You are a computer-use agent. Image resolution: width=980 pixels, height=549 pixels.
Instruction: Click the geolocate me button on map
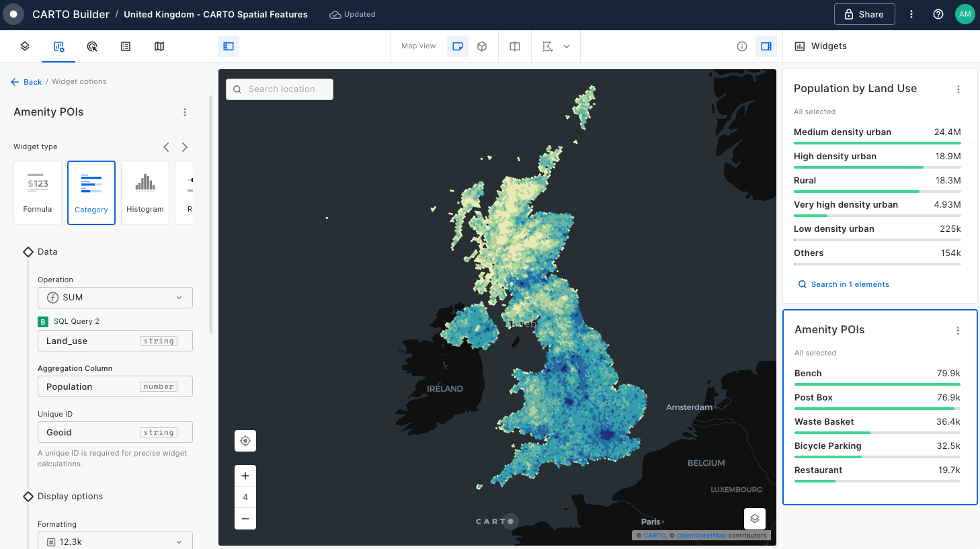pyautogui.click(x=245, y=441)
